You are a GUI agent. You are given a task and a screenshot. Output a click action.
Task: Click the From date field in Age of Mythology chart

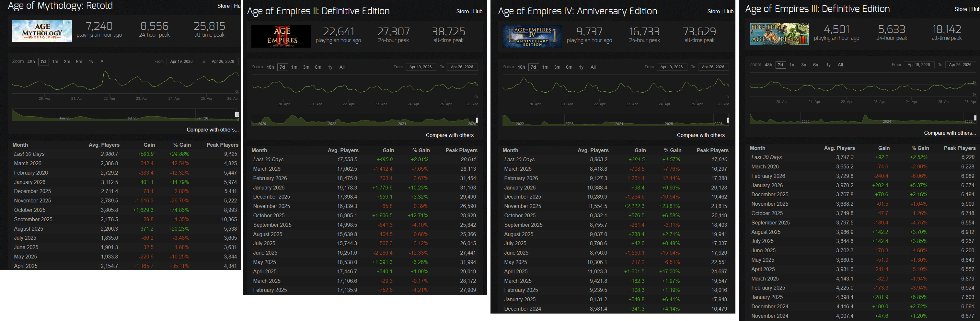pyautogui.click(x=181, y=62)
